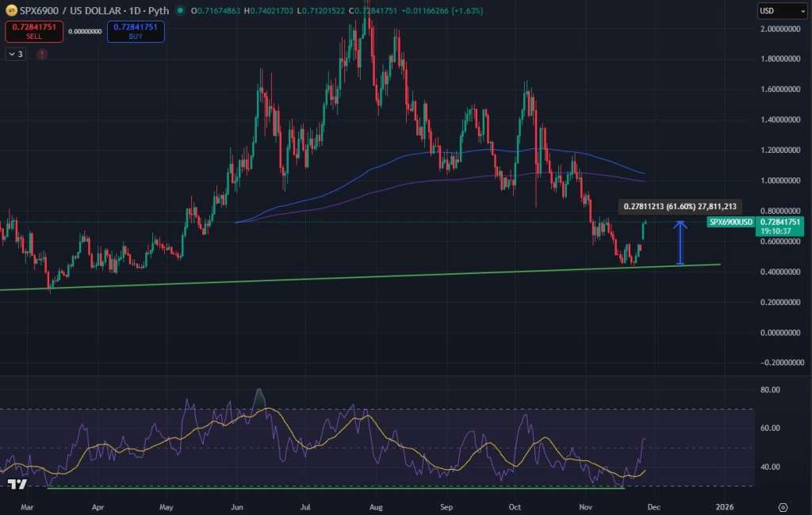Click the green market status dot

click(x=181, y=11)
